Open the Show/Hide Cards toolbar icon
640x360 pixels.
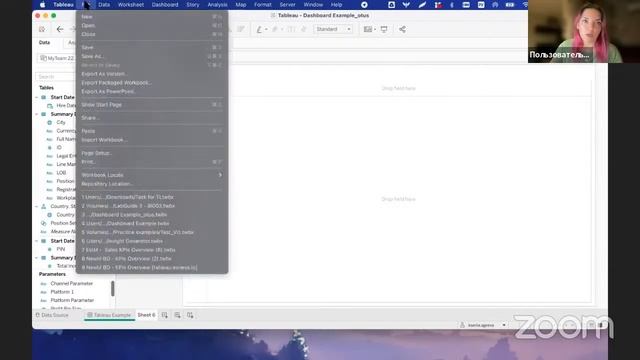(x=368, y=29)
